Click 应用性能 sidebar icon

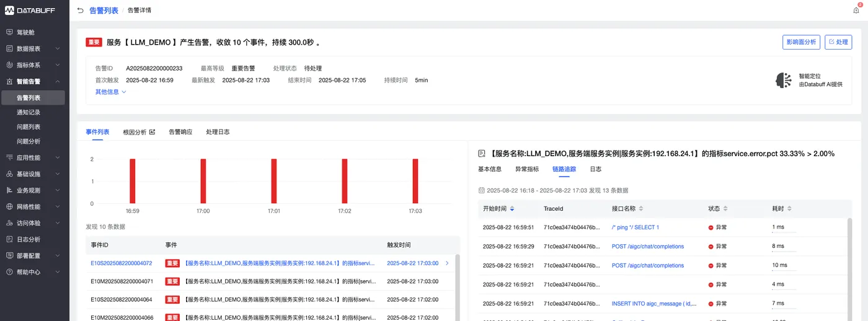pos(9,158)
